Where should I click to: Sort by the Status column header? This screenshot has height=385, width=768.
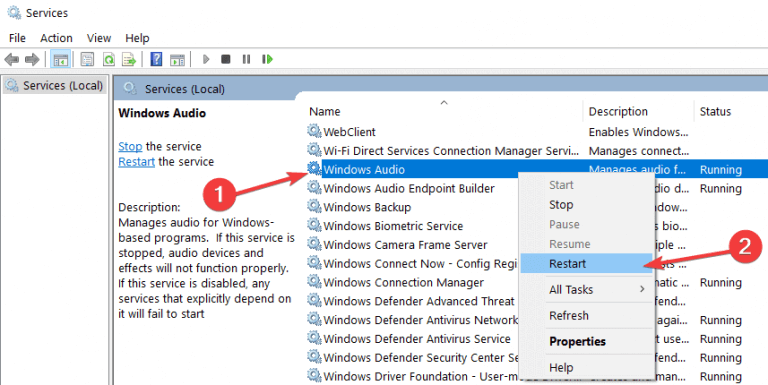[715, 112]
